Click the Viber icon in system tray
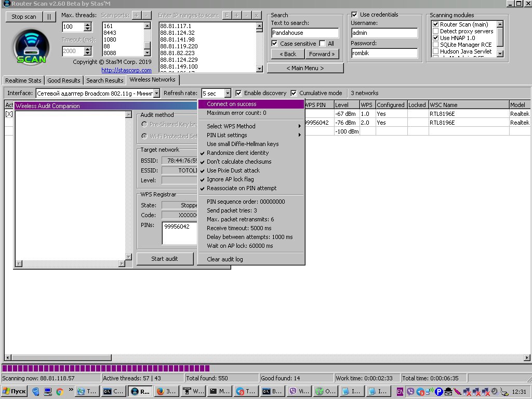 (x=410, y=392)
